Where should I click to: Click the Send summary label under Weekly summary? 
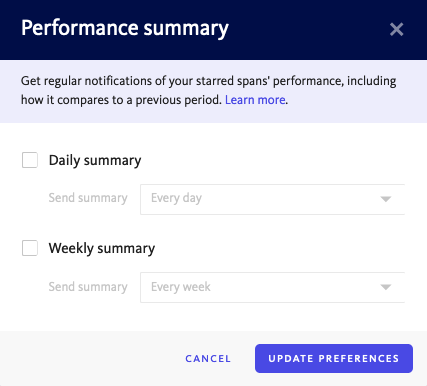point(88,287)
